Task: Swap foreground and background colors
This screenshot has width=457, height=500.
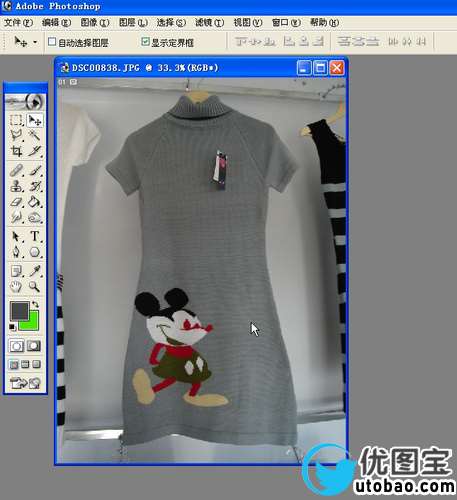Action: click(x=35, y=304)
